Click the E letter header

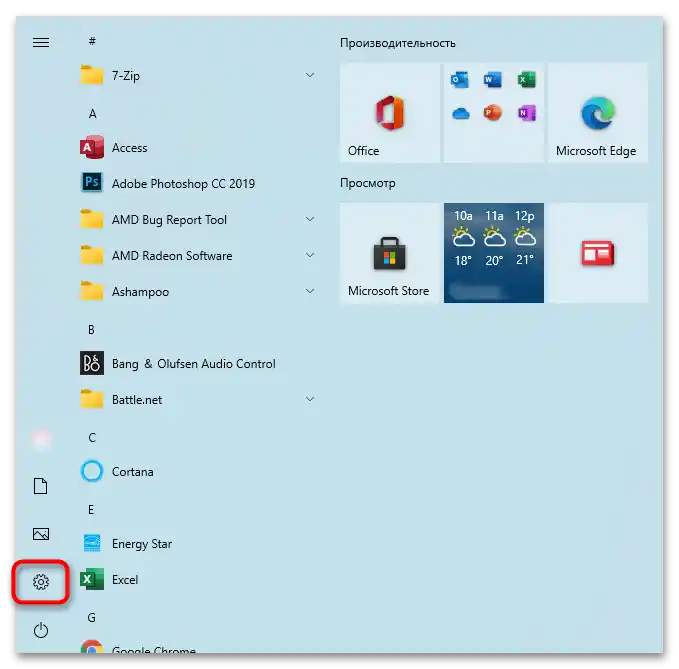pos(91,510)
